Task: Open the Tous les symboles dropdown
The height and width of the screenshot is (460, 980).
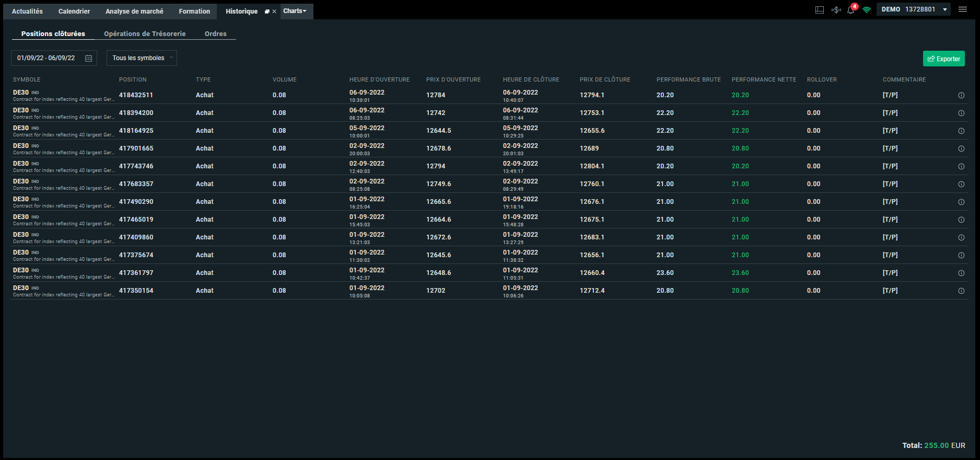Action: pos(142,58)
